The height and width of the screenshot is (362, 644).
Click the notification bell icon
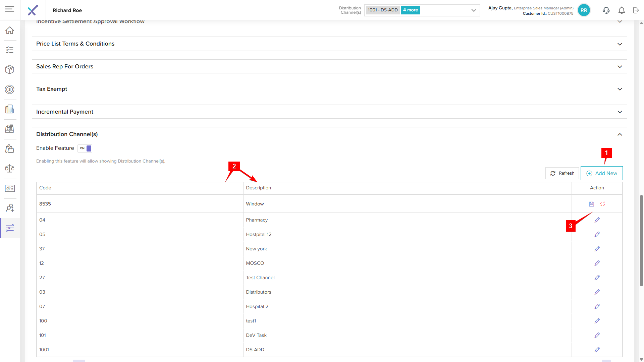pos(622,10)
